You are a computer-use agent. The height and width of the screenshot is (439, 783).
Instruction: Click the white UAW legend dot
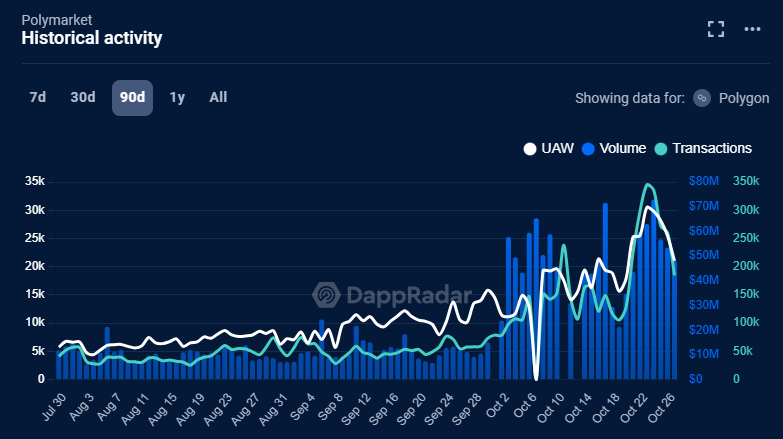coord(530,149)
